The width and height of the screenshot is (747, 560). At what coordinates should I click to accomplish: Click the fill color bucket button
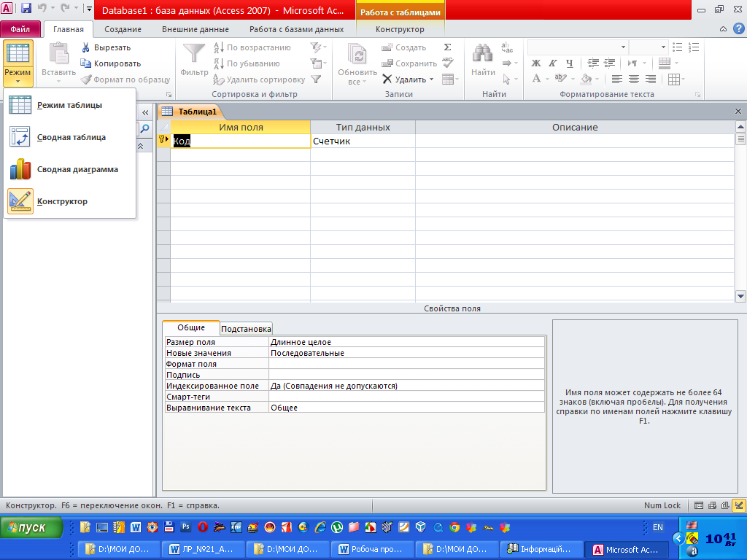[586, 79]
